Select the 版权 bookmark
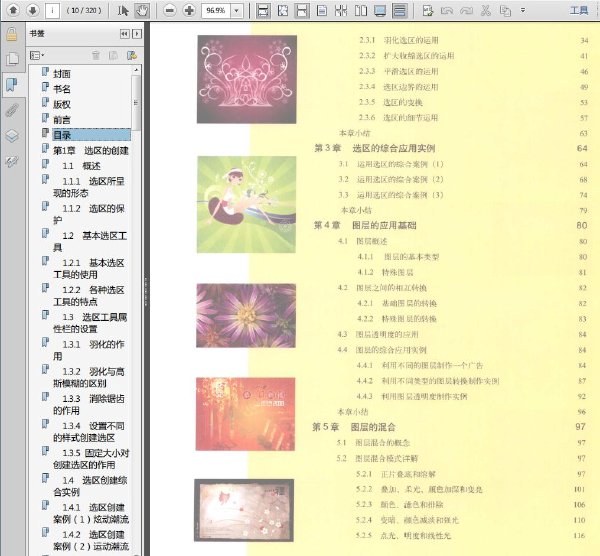The width and height of the screenshot is (600, 556). coord(62,104)
